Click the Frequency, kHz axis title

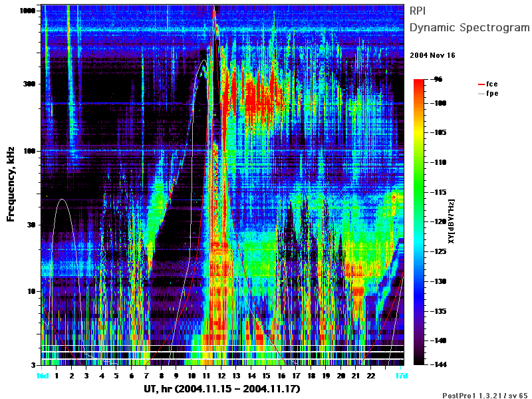(x=11, y=184)
